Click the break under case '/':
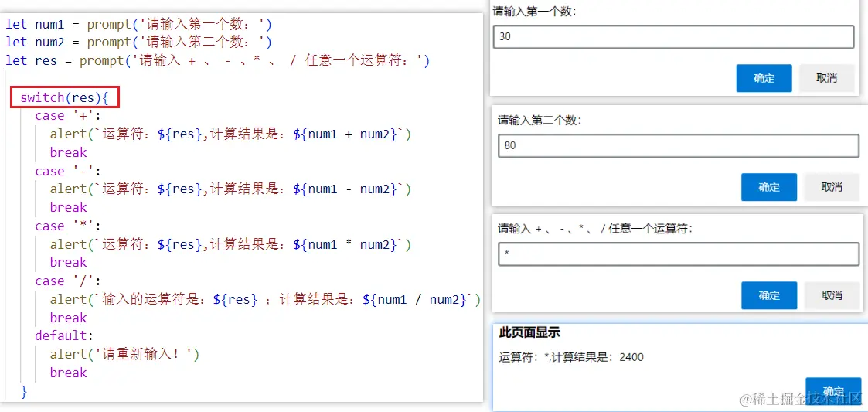 69,318
